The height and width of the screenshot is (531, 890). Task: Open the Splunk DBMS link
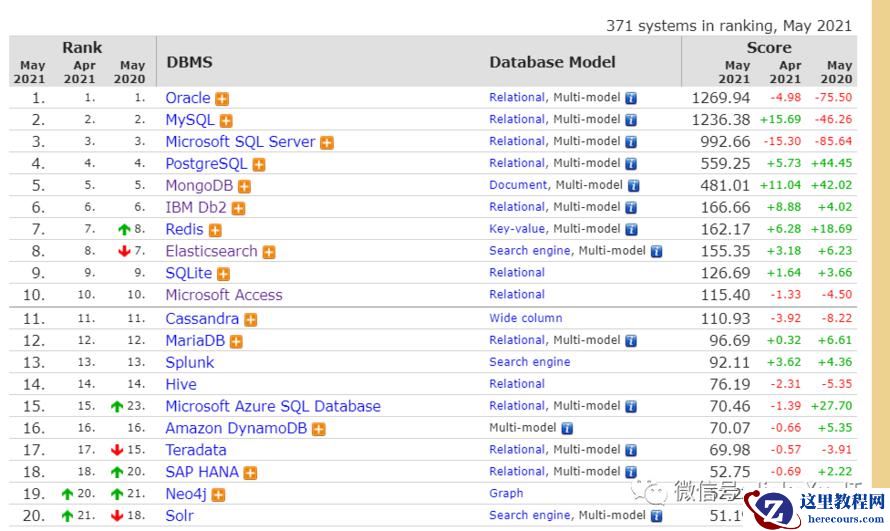pyautogui.click(x=189, y=362)
